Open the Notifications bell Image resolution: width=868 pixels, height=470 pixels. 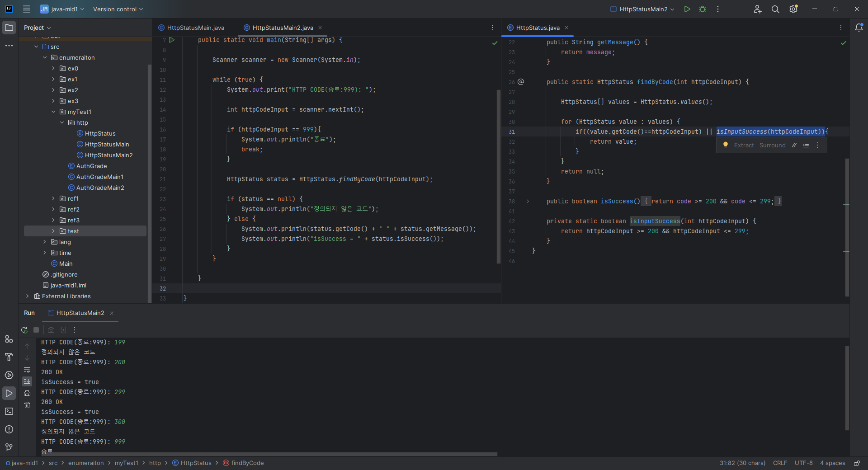pyautogui.click(x=859, y=28)
